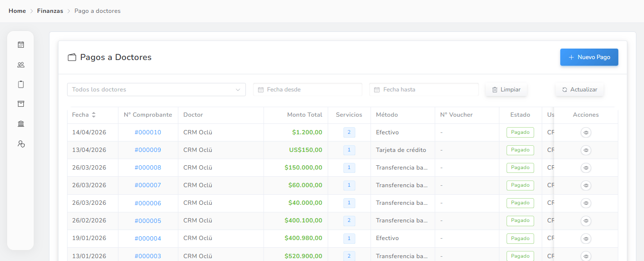644x261 pixels.
Task: Click Tarjeta de crédito method cell
Action: (401, 150)
